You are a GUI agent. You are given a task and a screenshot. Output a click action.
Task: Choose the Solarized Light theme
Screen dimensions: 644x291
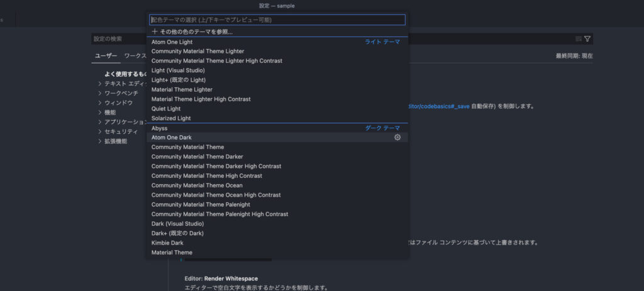[171, 118]
